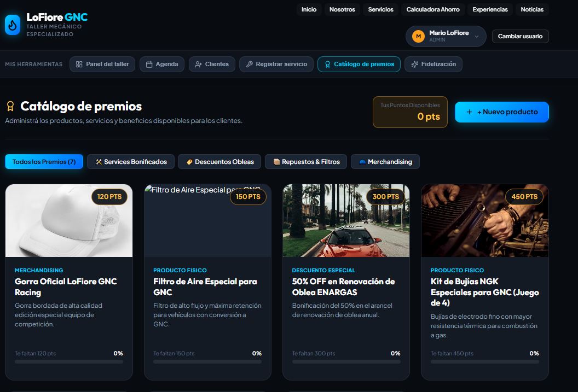This screenshot has width=578, height=392.
Task: Click the MIS HERRAMIENTAS label
Action: (x=34, y=65)
